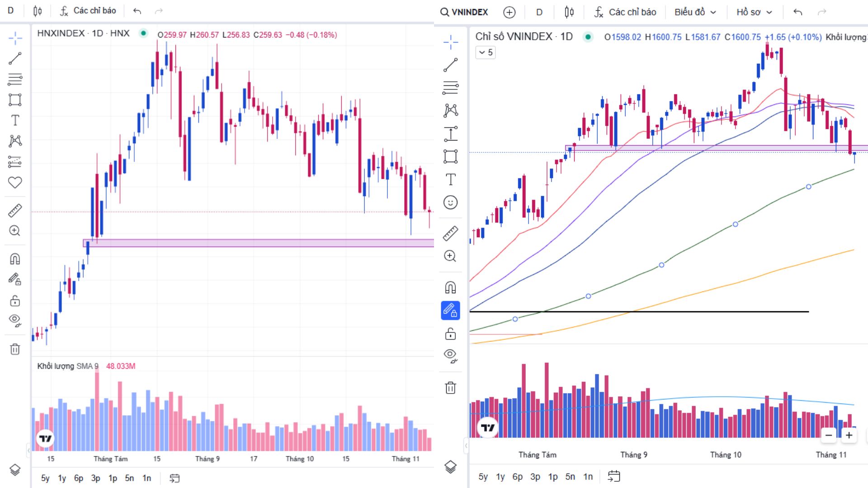Open Các chỉ báo indicators on VNINDEX chart
The width and height of the screenshot is (868, 488).
click(625, 12)
